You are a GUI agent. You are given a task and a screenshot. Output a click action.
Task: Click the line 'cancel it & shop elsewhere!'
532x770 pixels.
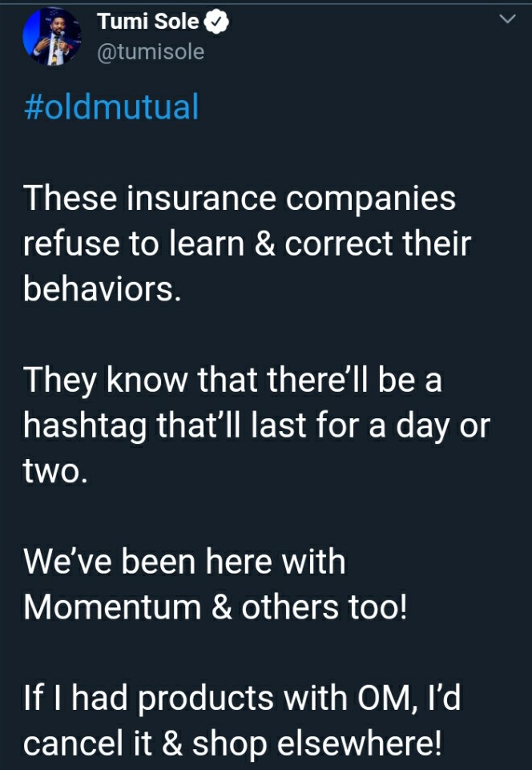(232, 744)
